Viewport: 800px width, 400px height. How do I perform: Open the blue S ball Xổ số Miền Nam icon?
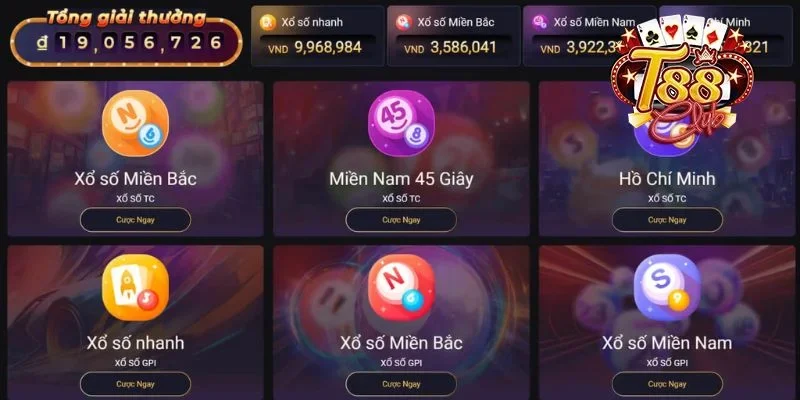tap(667, 287)
